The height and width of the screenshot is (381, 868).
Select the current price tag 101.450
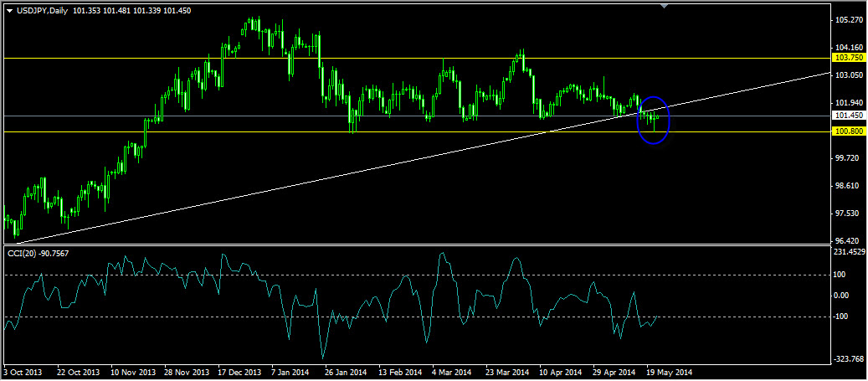click(x=850, y=116)
